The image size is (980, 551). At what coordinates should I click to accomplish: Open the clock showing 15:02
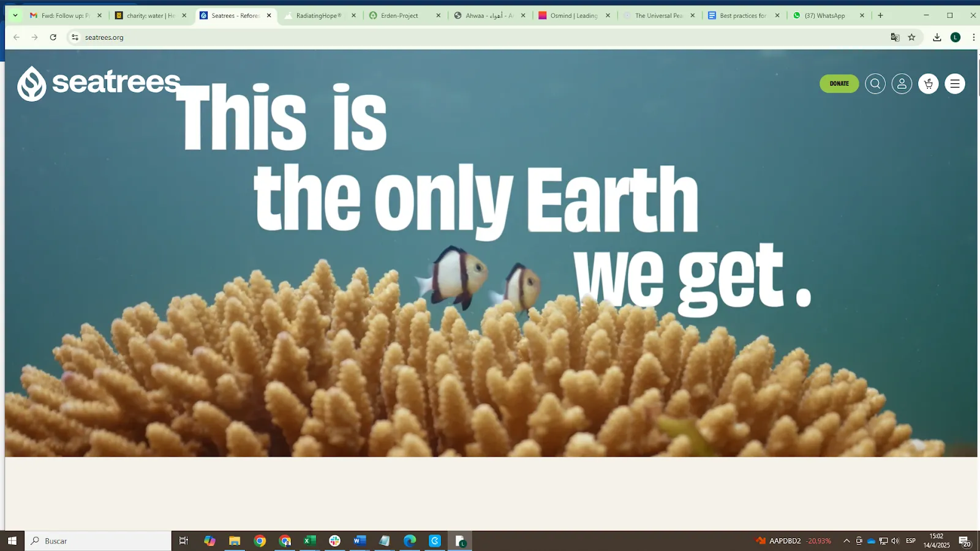click(937, 541)
